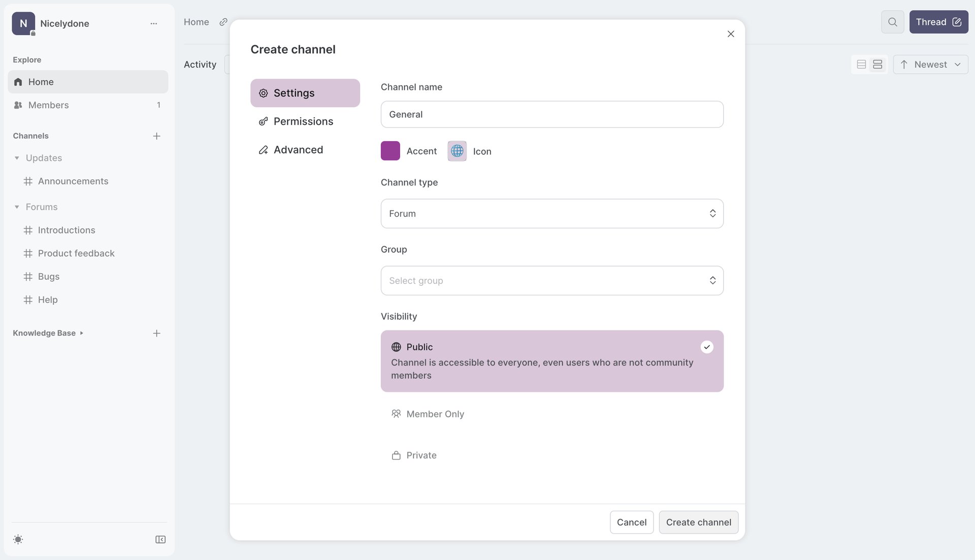Open the Select group dropdown
Viewport: 975px width, 560px height.
(551, 280)
